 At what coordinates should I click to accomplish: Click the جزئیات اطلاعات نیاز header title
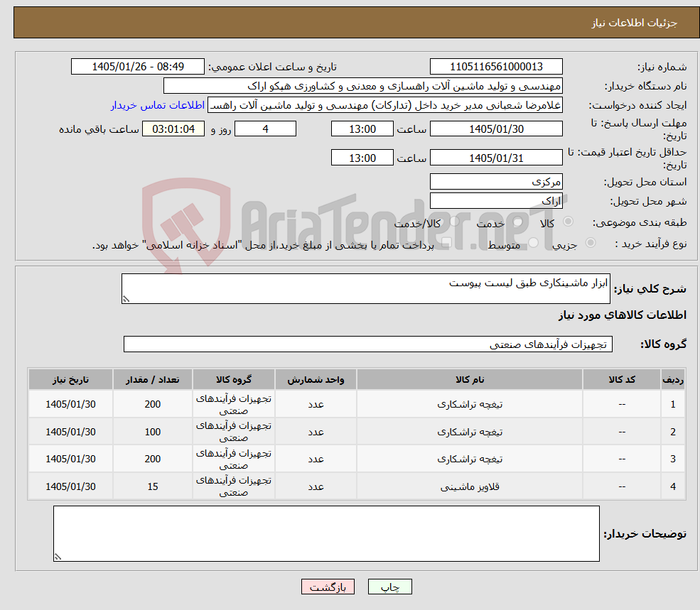[635, 23]
